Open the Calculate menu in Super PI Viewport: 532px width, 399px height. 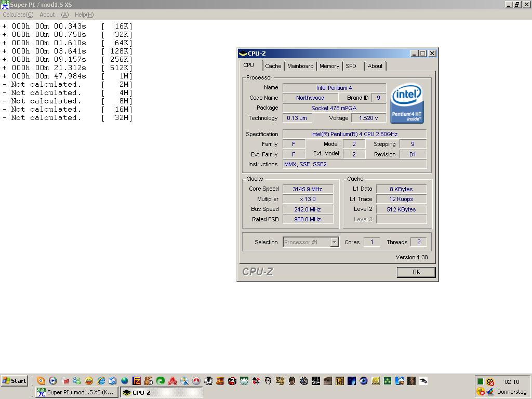(x=18, y=15)
